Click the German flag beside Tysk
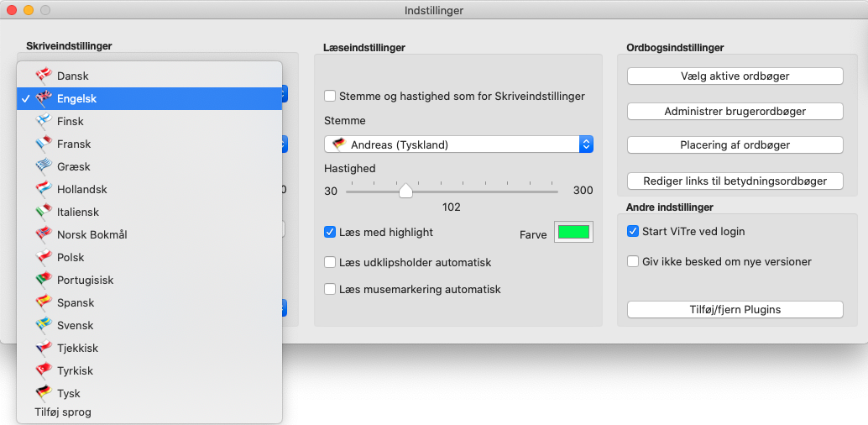 click(x=44, y=393)
